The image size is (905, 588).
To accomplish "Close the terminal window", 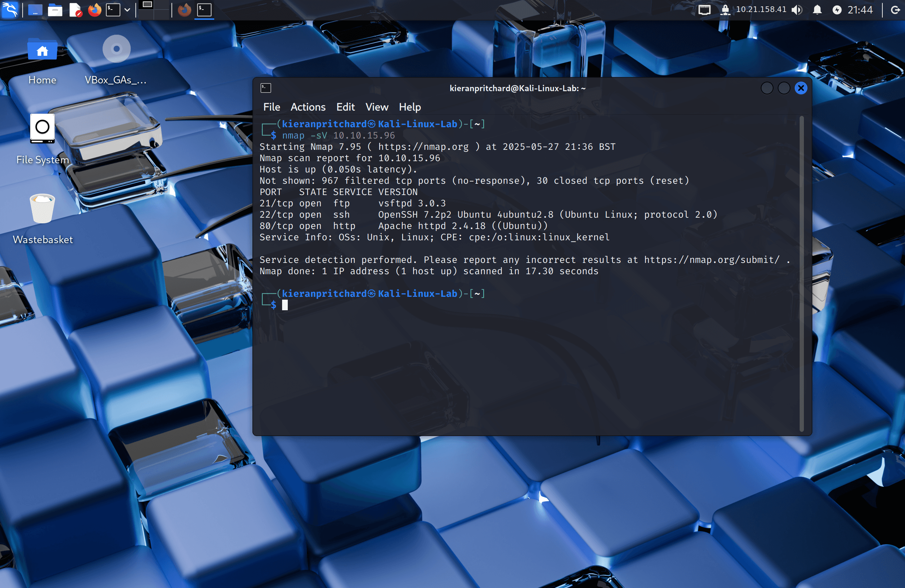I will click(801, 88).
